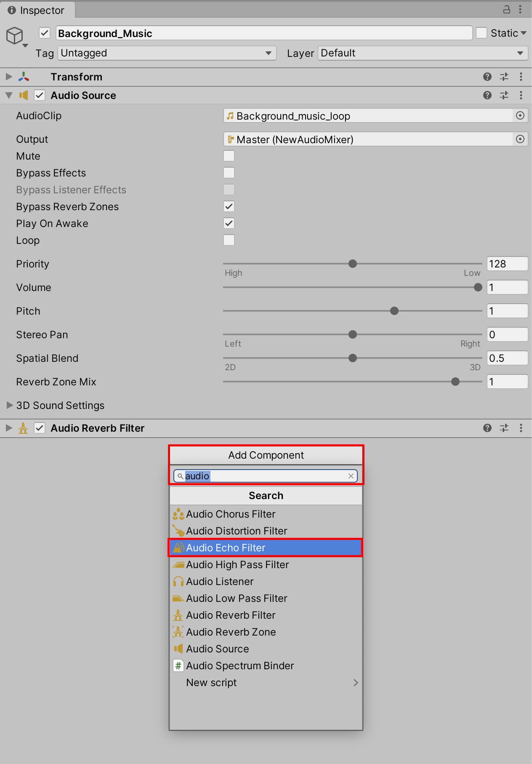Select Audio Spectrum Binder script

tap(266, 665)
